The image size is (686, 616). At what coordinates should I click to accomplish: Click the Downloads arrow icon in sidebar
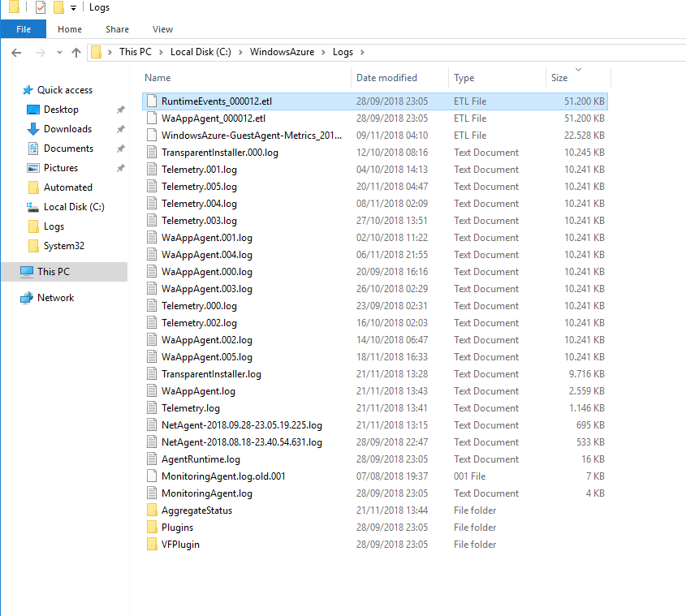[33, 129]
